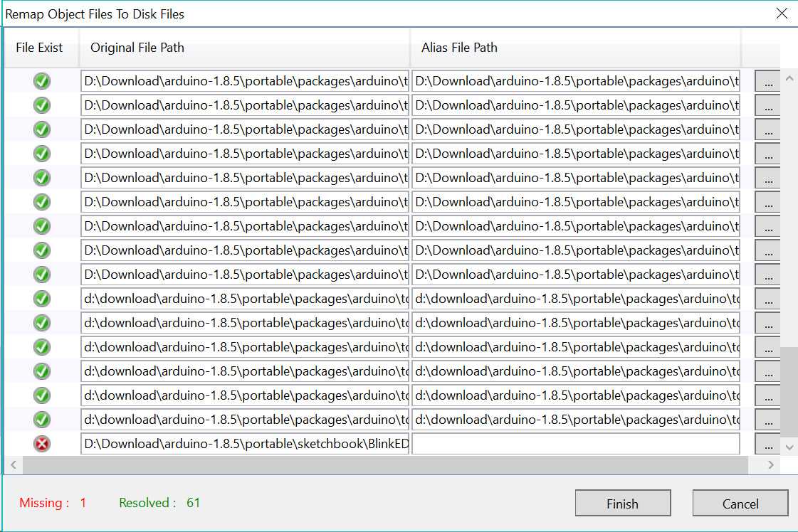
Task: Click the green check icon on the fifth row
Action: (41, 178)
